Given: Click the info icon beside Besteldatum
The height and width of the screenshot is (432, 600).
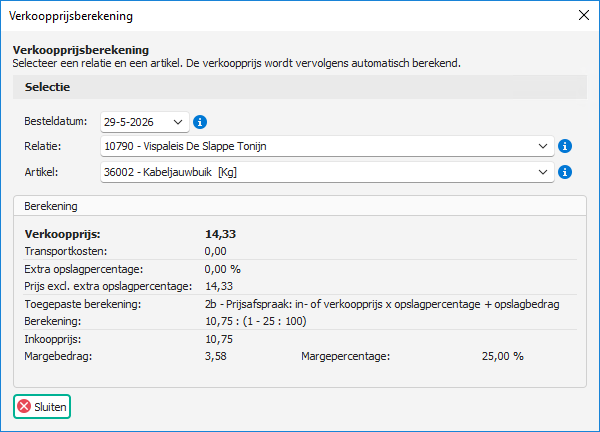Looking at the screenshot, I should [200, 122].
